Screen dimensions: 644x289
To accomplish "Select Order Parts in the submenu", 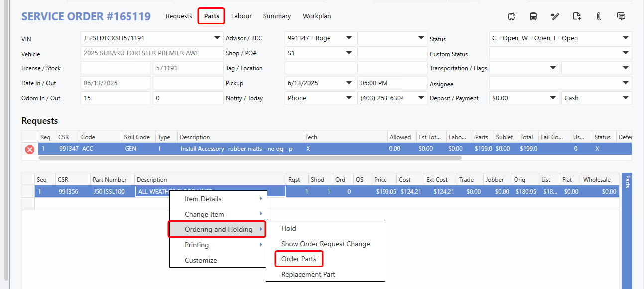I will coord(299,259).
